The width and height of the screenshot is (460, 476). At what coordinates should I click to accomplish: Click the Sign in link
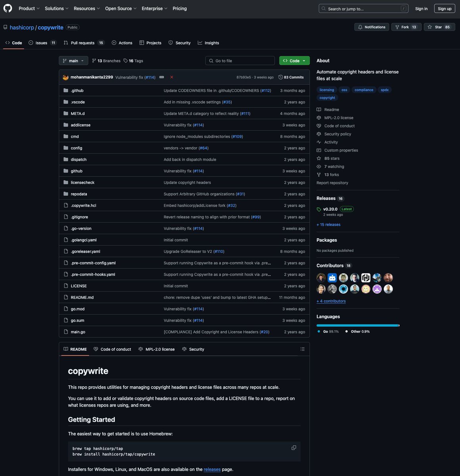pyautogui.click(x=421, y=8)
